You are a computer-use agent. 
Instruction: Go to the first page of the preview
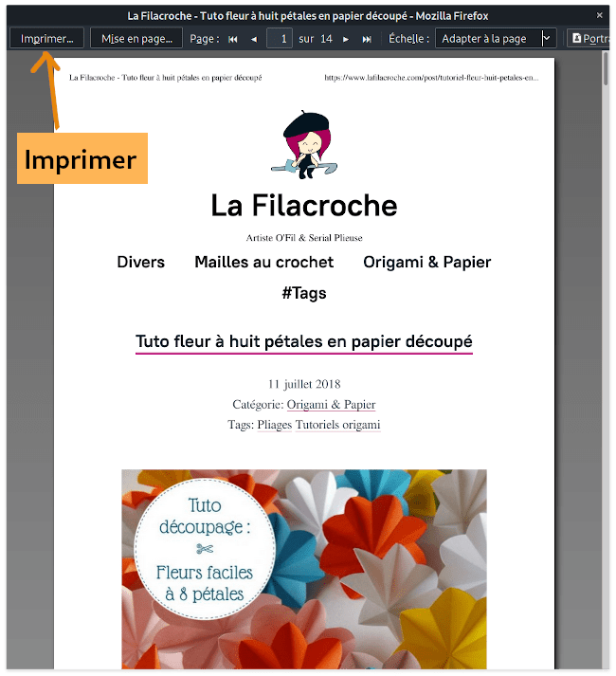233,39
